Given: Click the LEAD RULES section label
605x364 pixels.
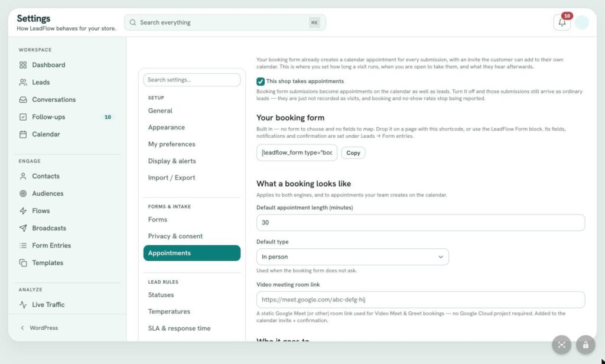Looking at the screenshot, I should (x=163, y=282).
